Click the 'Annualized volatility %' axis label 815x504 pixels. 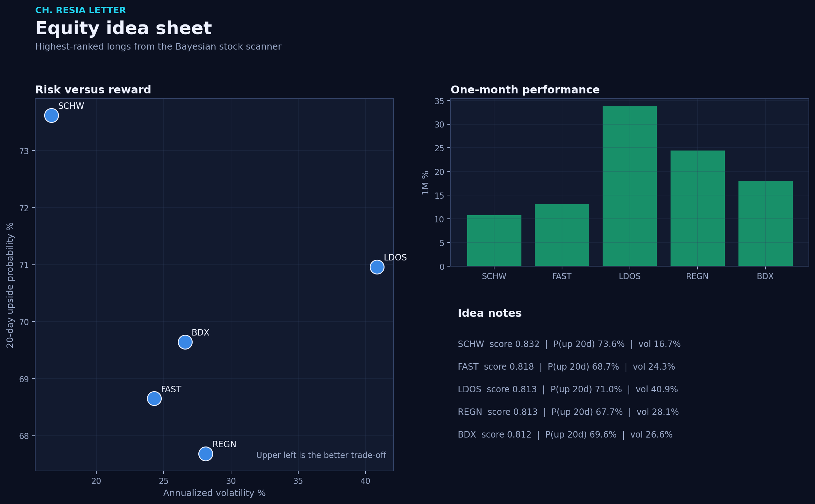click(x=214, y=493)
